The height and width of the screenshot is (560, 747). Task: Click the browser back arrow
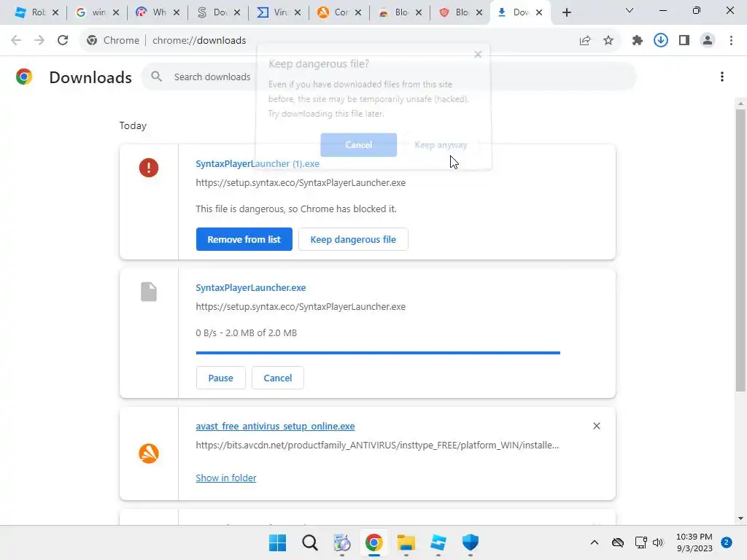(16, 40)
